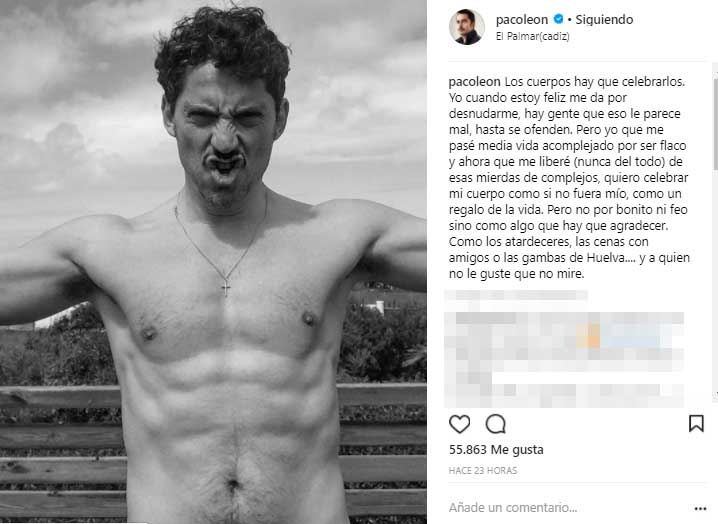This screenshot has height=524, width=718.
Task: Save post with the bookmark icon
Action: (x=696, y=423)
